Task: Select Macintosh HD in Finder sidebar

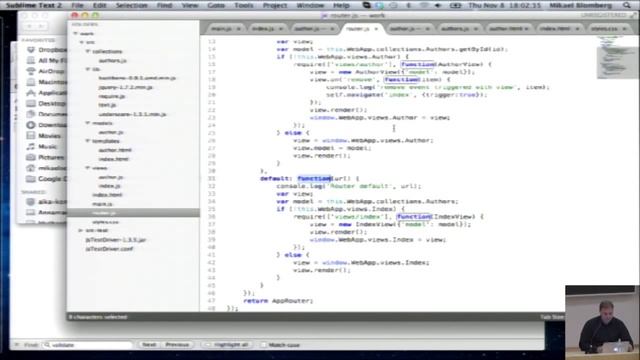Action: (x=47, y=82)
